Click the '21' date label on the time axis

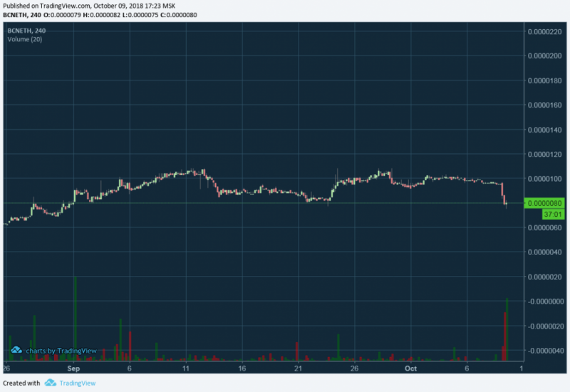click(298, 368)
